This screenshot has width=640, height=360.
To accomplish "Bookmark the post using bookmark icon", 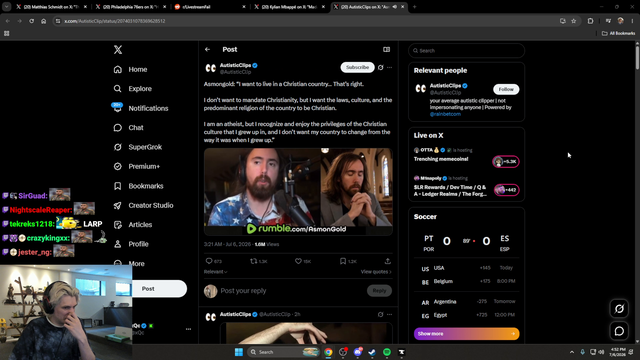I will 343,261.
